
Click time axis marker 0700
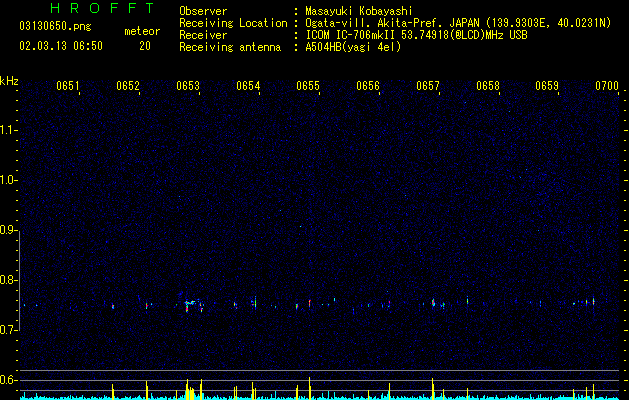(607, 86)
